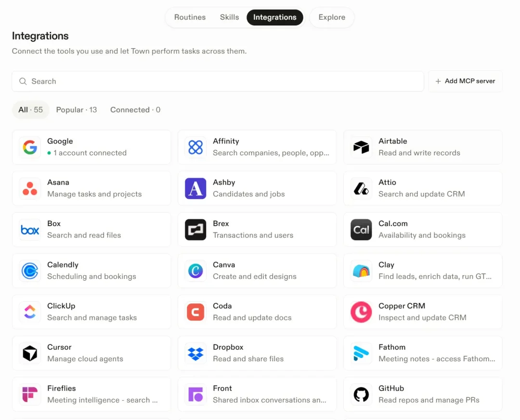The image size is (520, 420).
Task: Click the Google logo icon
Action: tap(30, 147)
